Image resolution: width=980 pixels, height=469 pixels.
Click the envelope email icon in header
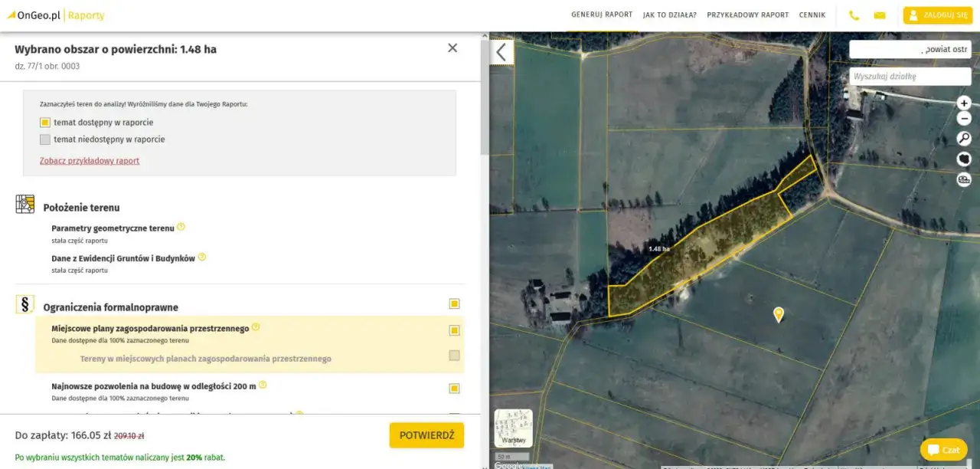pyautogui.click(x=880, y=15)
